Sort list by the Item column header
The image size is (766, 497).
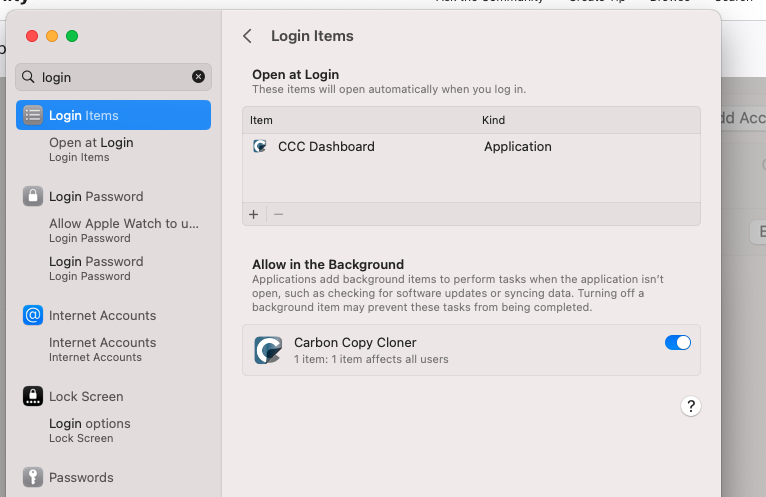(261, 120)
